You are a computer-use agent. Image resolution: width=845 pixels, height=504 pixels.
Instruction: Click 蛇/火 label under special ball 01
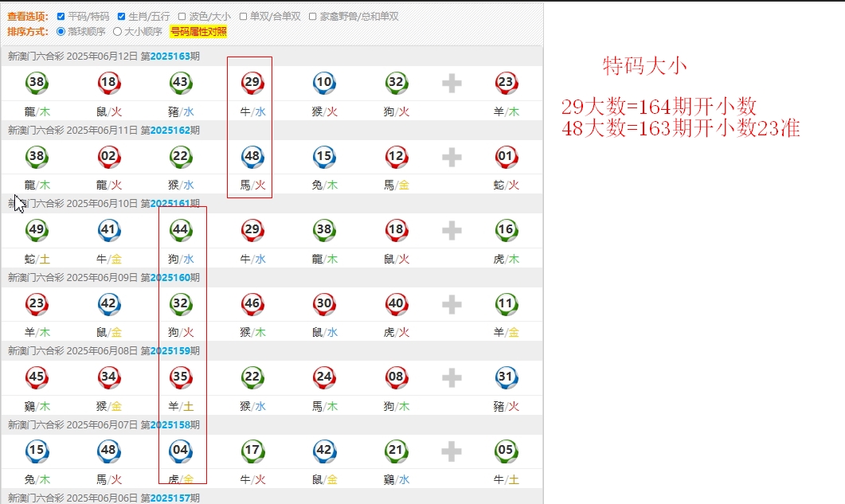pos(506,186)
